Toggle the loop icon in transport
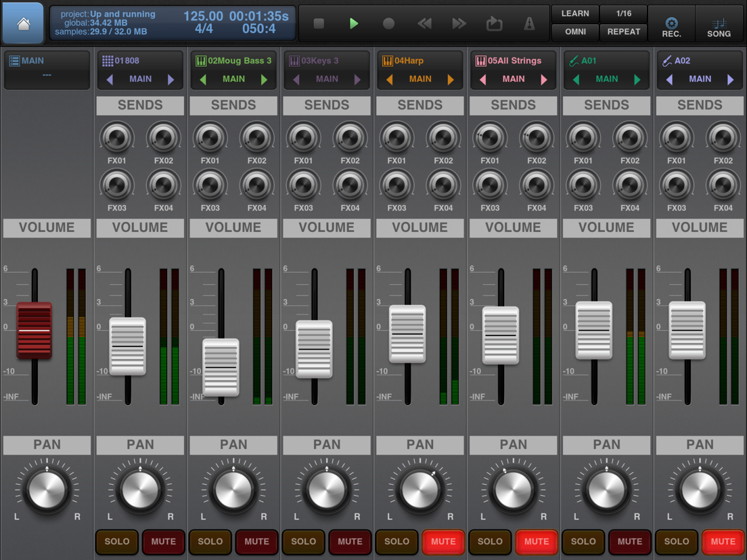The width and height of the screenshot is (747, 560). (x=494, y=23)
